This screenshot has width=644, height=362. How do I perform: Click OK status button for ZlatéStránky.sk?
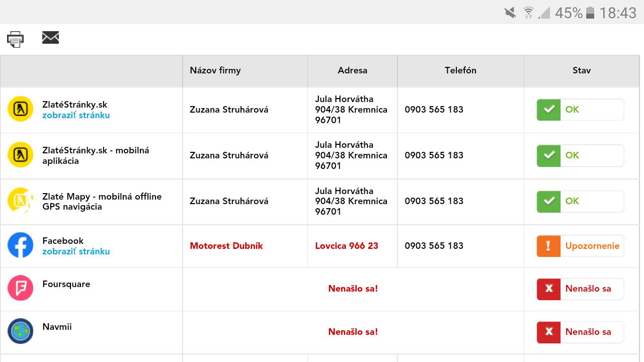[580, 110]
